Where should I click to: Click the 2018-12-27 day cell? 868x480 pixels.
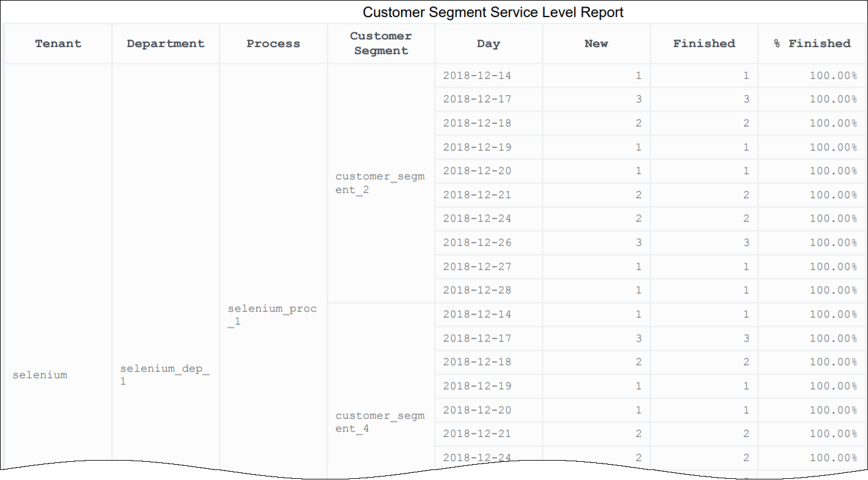pyautogui.click(x=477, y=267)
